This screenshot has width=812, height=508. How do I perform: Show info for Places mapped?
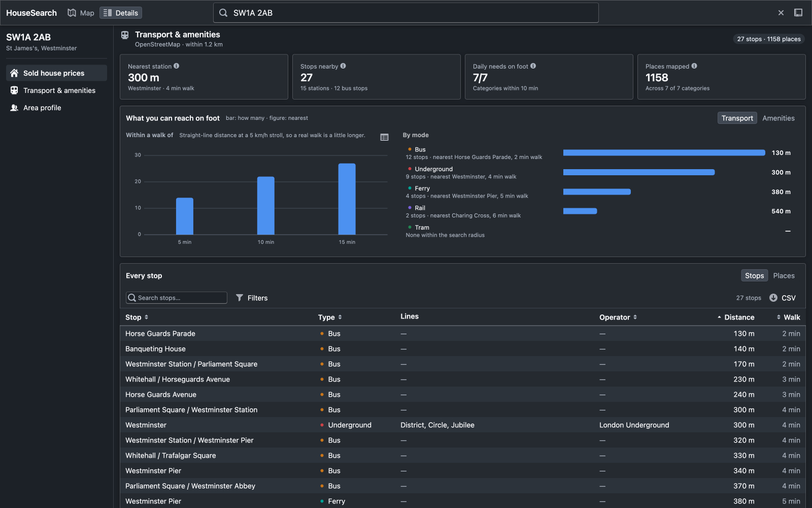click(694, 66)
